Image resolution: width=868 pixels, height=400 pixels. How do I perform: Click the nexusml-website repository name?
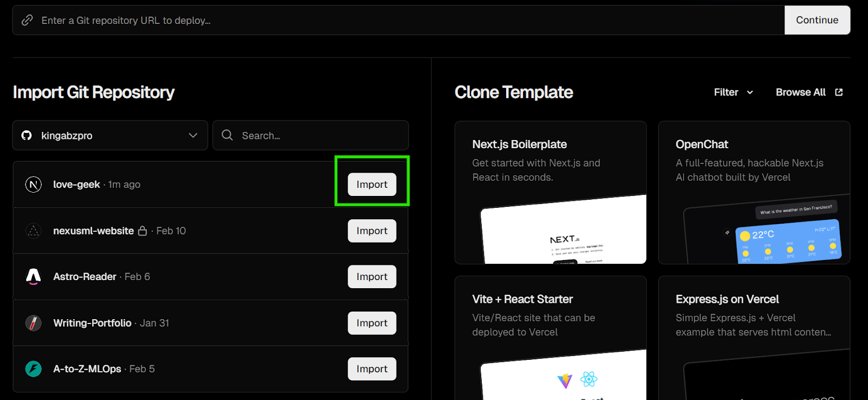coord(93,231)
